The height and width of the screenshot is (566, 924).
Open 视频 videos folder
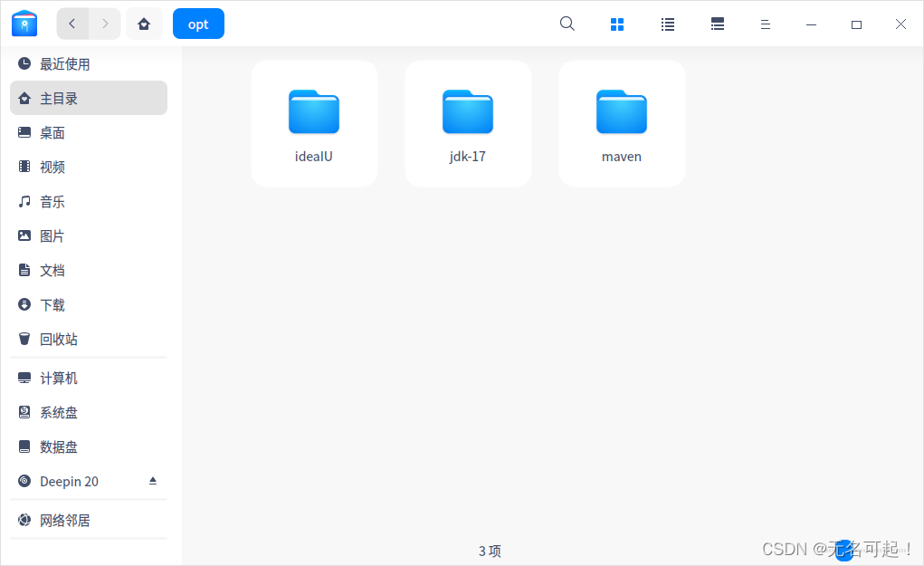(x=89, y=167)
